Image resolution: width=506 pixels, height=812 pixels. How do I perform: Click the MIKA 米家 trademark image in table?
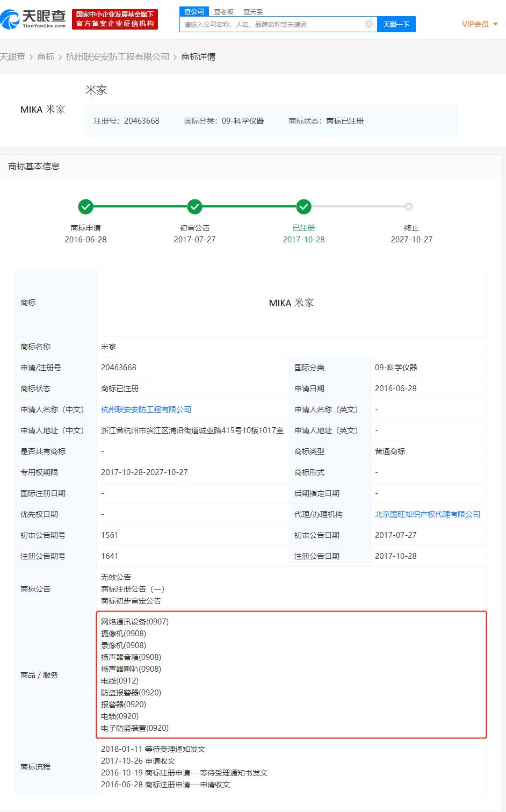(291, 303)
